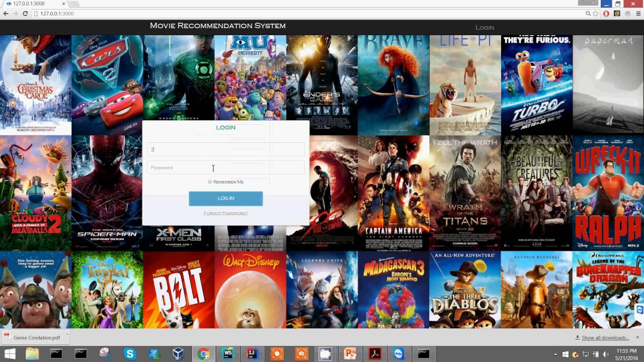Viewport: 644px width, 362px height.
Task: Open the Genre Corelation.pdf download
Action: point(32,337)
